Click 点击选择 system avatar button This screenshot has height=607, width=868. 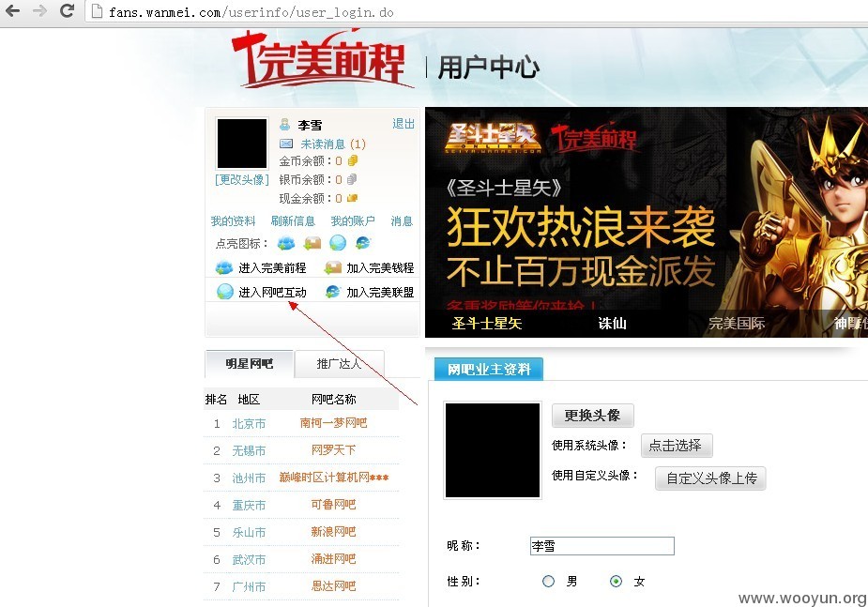[676, 446]
